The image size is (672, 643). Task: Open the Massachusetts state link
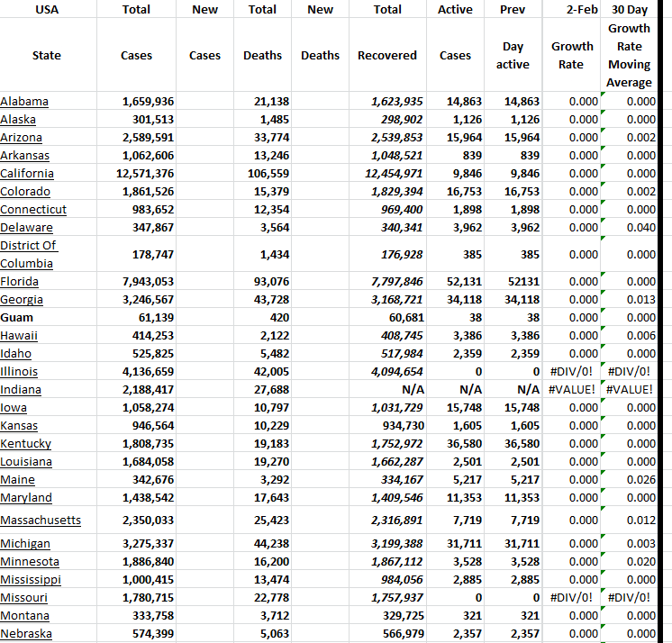[41, 520]
